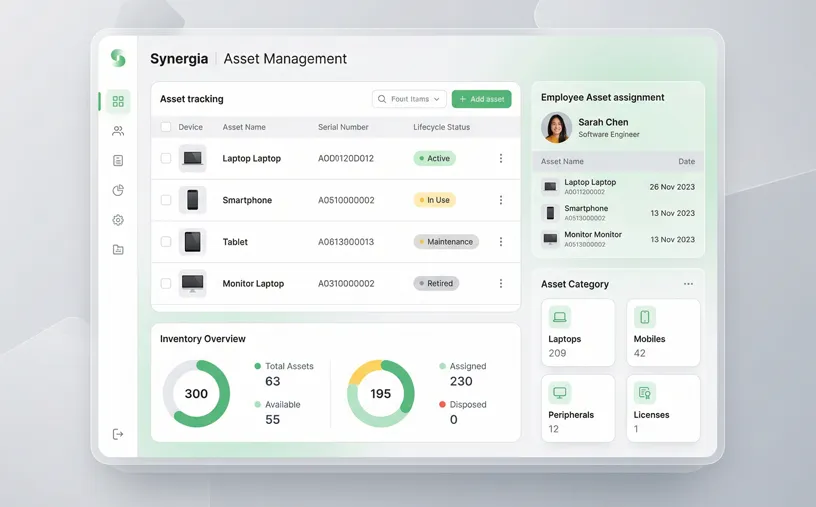Viewport: 816px width, 507px height.
Task: Open the Licenses category card
Action: coord(663,409)
